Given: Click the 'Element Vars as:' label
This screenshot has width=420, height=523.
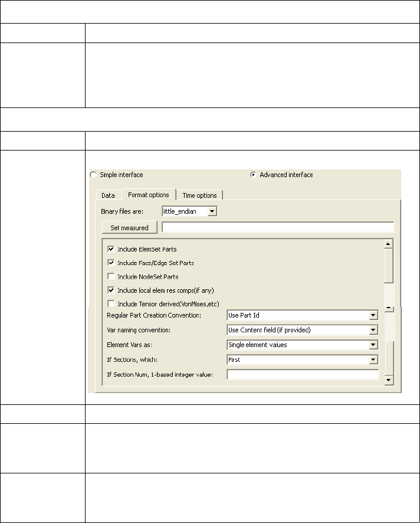Looking at the screenshot, I should [129, 345].
